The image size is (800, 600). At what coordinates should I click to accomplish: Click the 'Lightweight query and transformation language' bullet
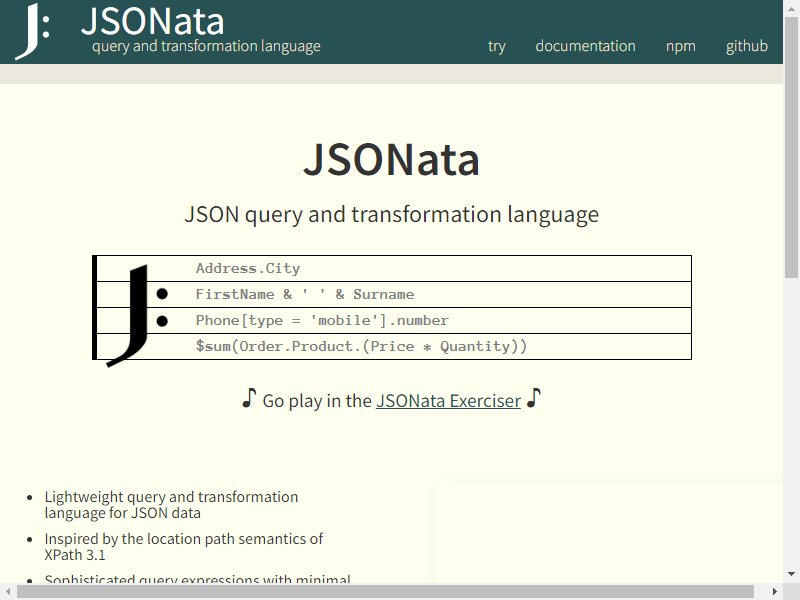171,505
